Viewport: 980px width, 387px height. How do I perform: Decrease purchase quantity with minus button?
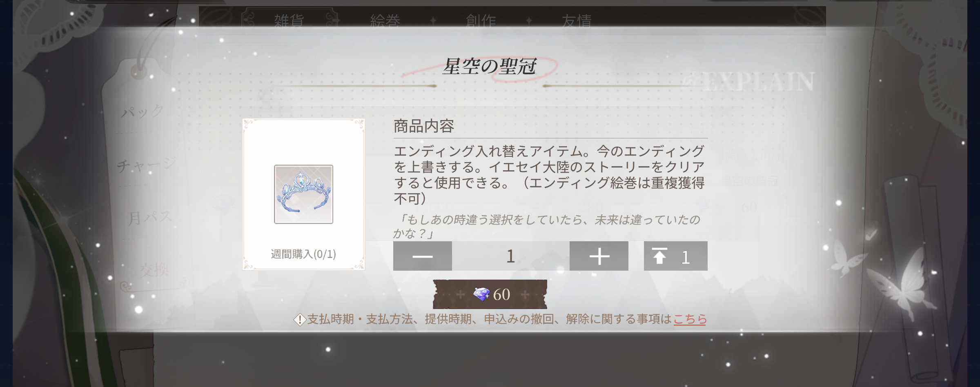tap(422, 256)
